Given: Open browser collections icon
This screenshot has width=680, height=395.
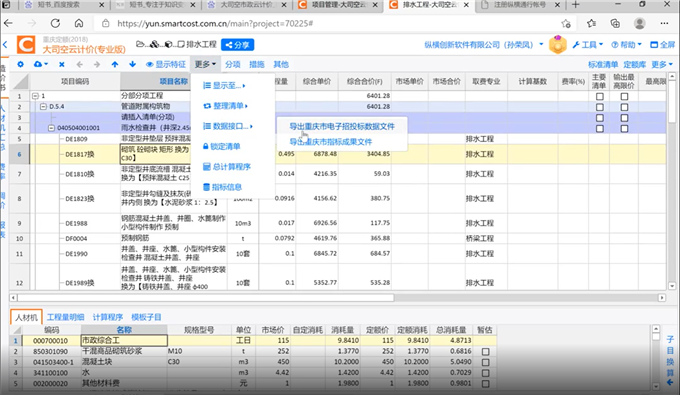Looking at the screenshot, I should click(615, 23).
